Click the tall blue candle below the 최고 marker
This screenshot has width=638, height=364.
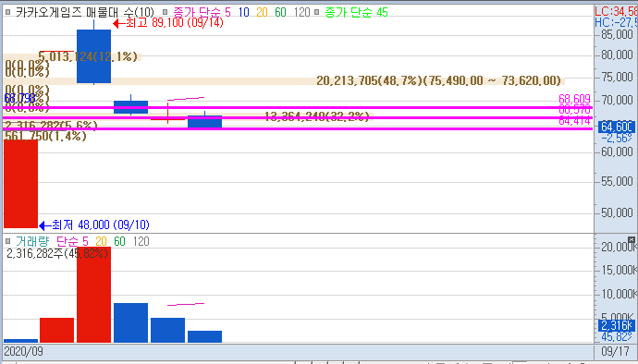point(94,56)
